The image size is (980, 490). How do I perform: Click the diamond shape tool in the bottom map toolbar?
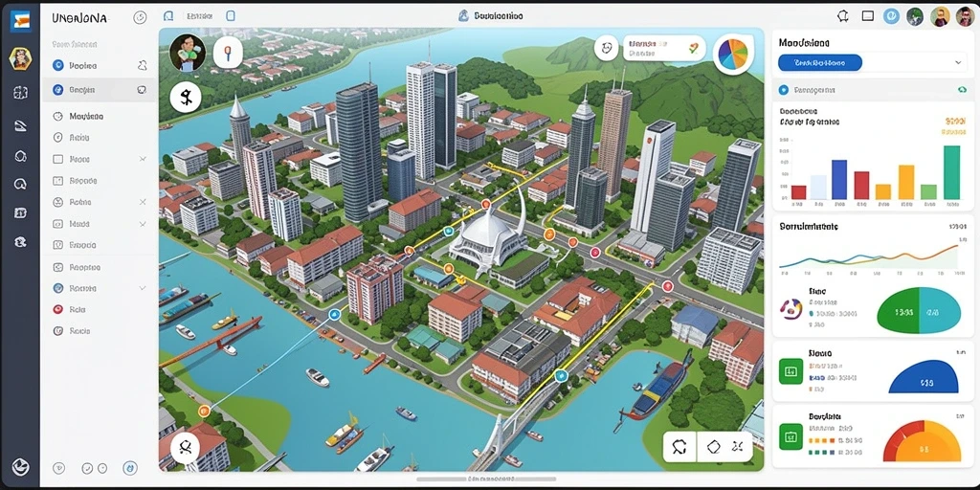click(714, 446)
